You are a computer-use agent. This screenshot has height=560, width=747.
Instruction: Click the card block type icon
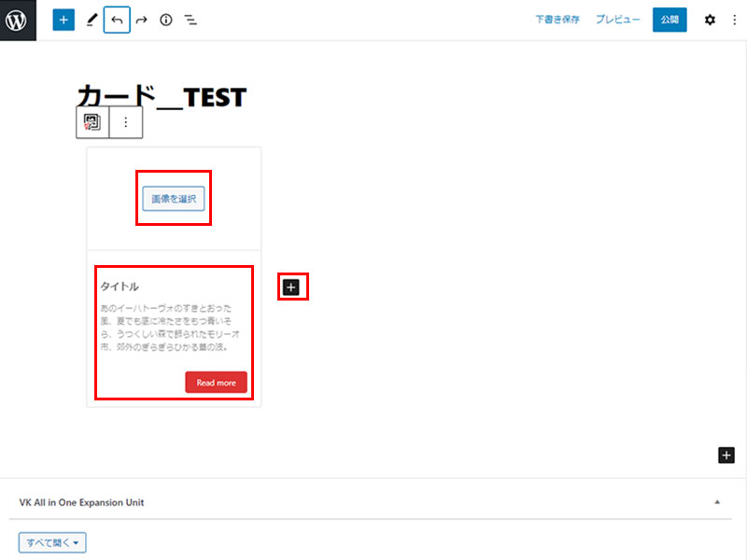tap(92, 122)
